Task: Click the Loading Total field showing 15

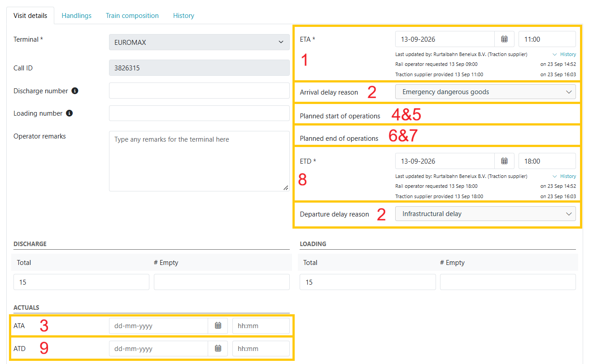Action: pos(367,282)
